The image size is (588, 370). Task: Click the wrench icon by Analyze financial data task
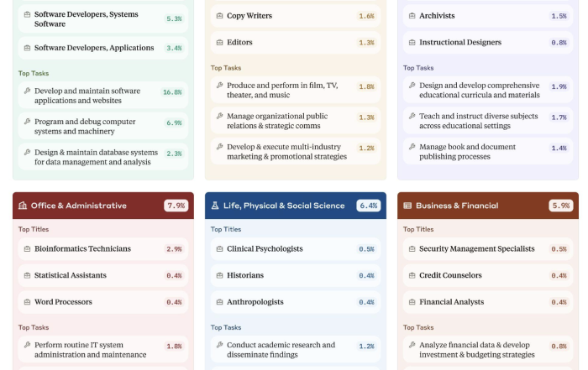[x=412, y=345]
